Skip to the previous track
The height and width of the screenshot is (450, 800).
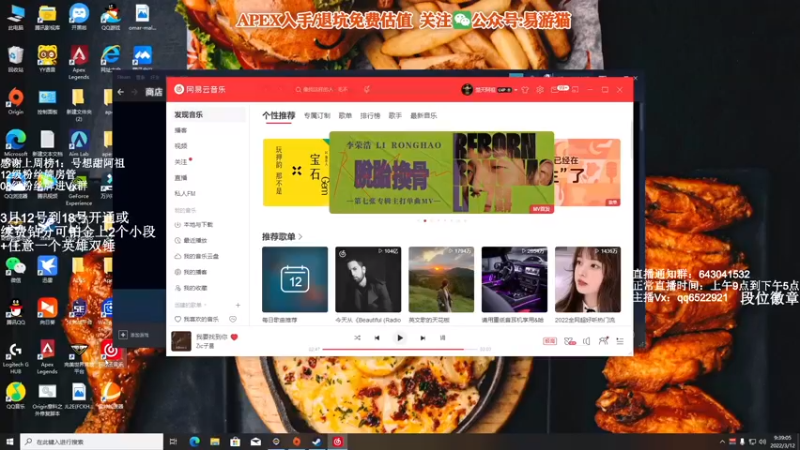pyautogui.click(x=377, y=338)
